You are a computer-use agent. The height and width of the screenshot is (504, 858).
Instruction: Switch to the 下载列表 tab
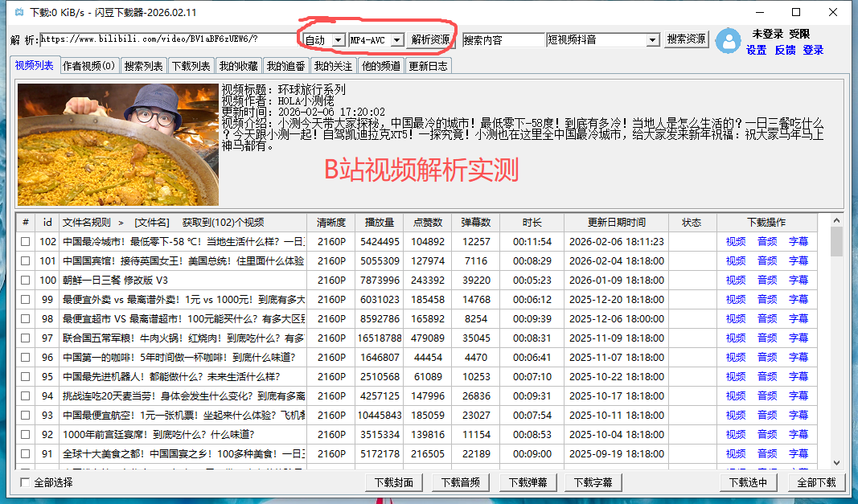pos(191,66)
